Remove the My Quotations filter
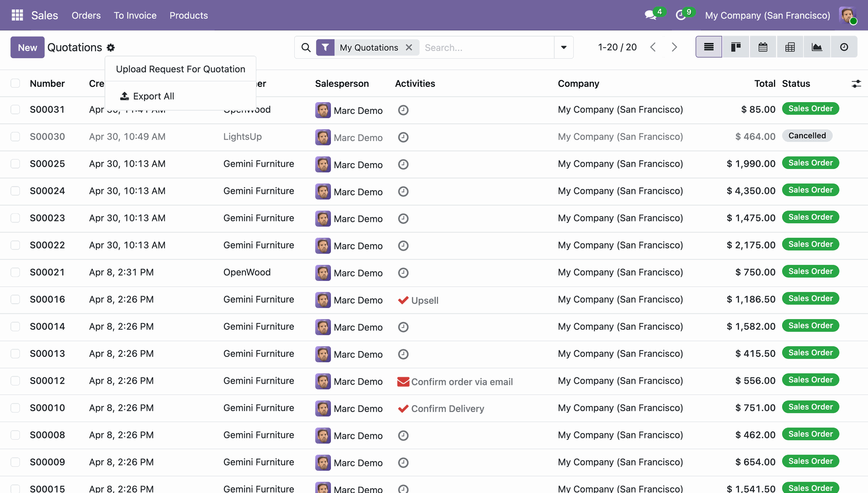868x493 pixels. [409, 47]
